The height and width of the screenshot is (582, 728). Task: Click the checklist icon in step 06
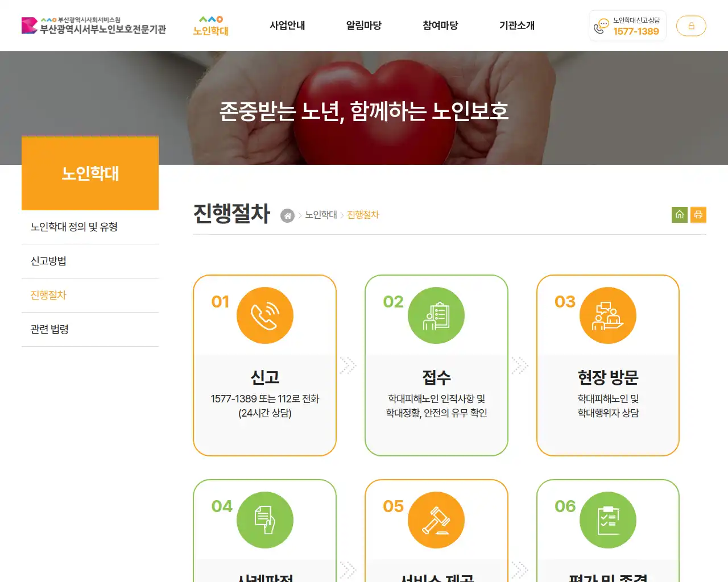[608, 519]
